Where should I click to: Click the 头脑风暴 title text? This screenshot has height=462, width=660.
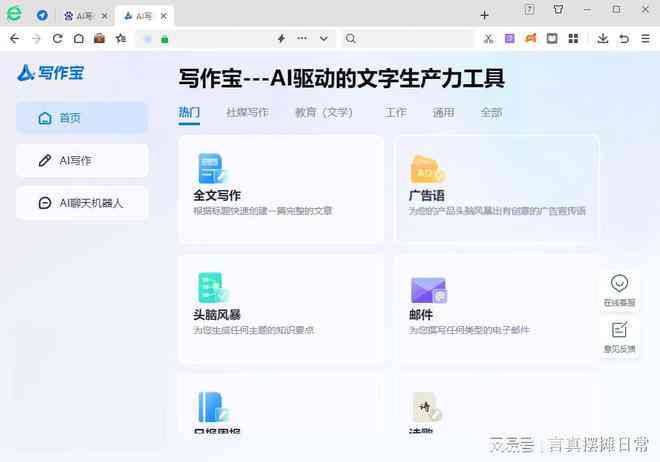[217, 315]
